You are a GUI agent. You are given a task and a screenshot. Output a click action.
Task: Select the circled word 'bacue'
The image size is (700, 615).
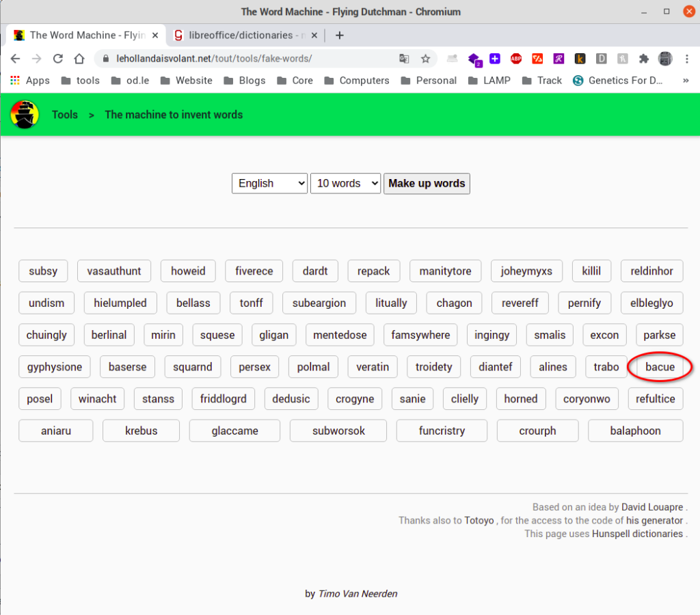click(660, 367)
